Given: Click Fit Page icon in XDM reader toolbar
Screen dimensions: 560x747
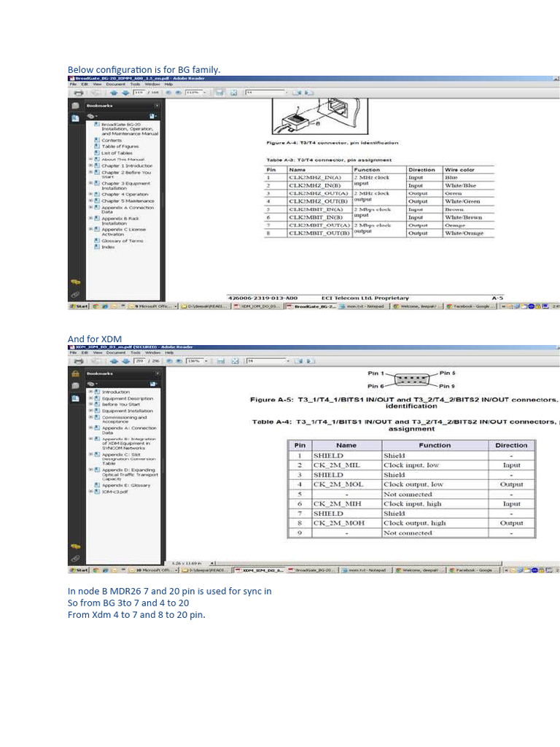Looking at the screenshot, I should (x=235, y=361).
